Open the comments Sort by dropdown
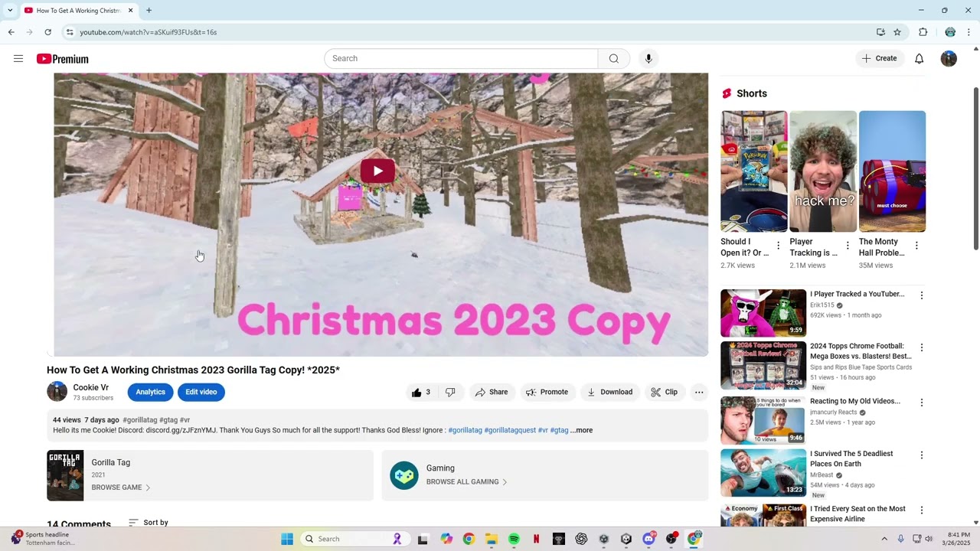This screenshot has height=551, width=980. pyautogui.click(x=149, y=523)
